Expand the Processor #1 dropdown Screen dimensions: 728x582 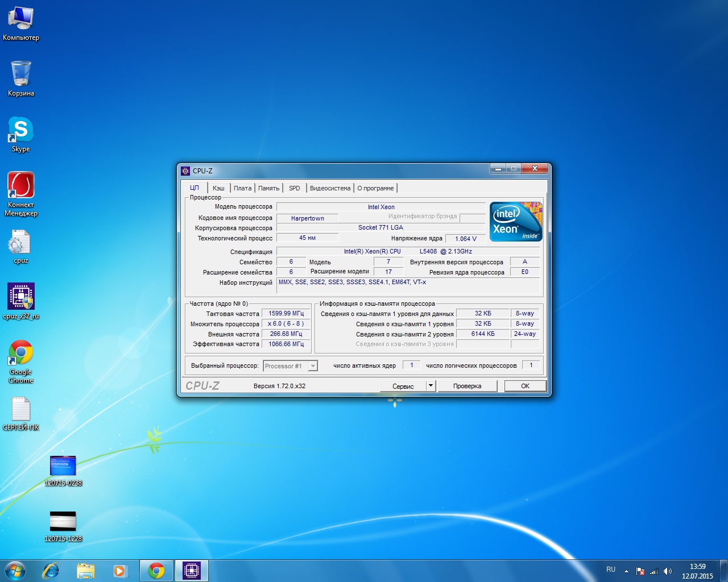(313, 366)
